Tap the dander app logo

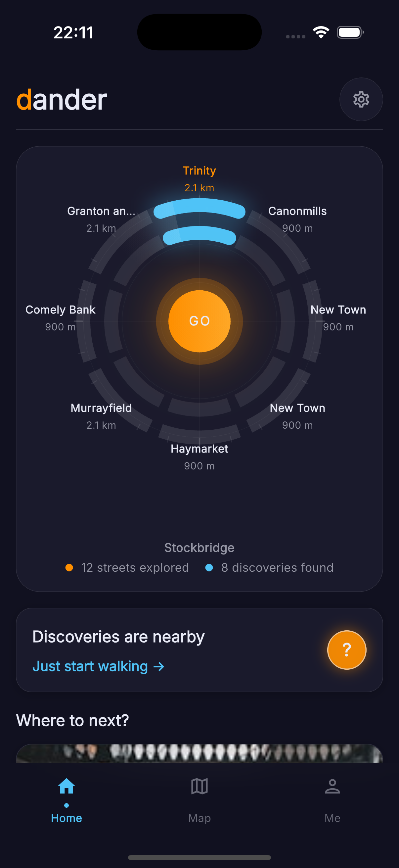62,100
